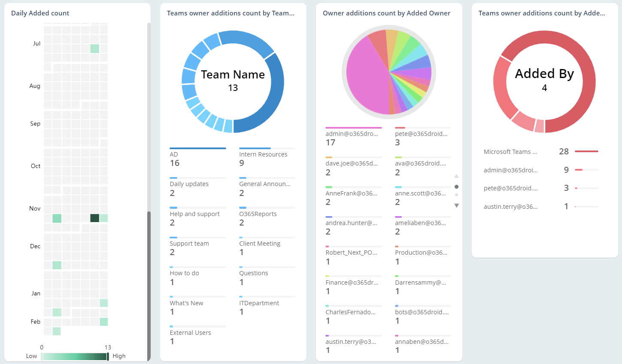Image resolution: width=622 pixels, height=364 pixels.
Task: Click the legend page-down arrow in Owner additions
Action: (x=456, y=206)
